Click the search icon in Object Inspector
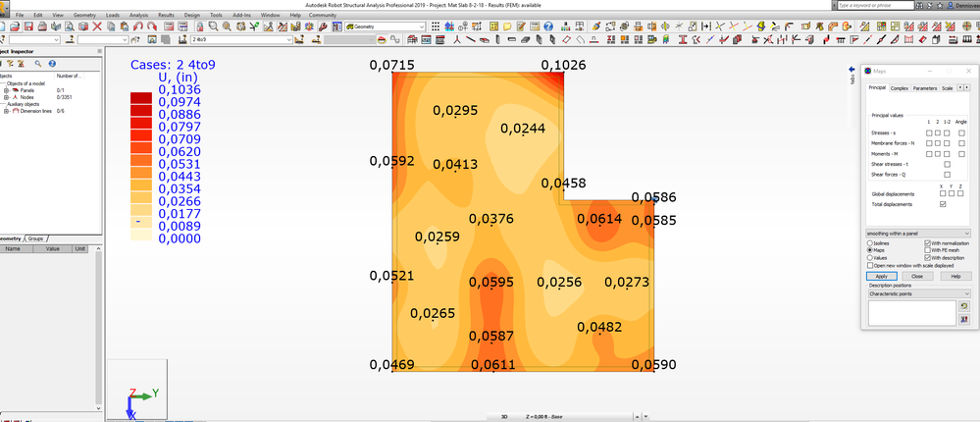980x422 pixels. [37, 64]
